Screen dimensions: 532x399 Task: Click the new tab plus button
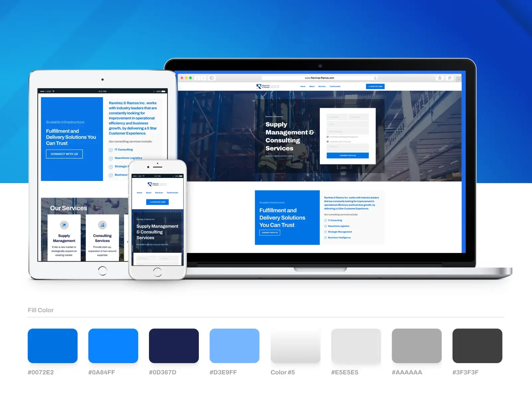pyautogui.click(x=459, y=79)
